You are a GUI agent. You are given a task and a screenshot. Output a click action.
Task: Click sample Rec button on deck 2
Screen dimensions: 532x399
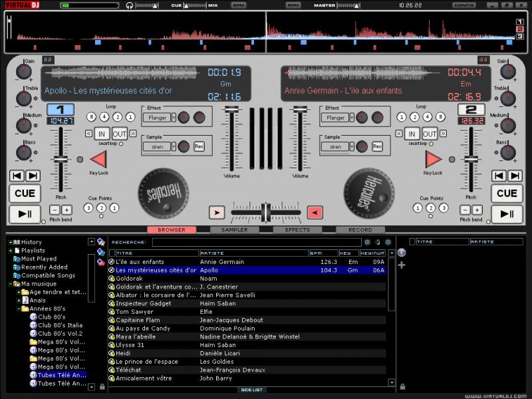pos(377,146)
